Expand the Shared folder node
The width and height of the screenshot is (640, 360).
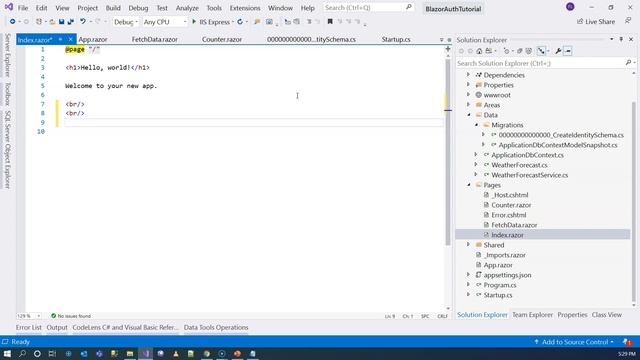[x=468, y=244]
